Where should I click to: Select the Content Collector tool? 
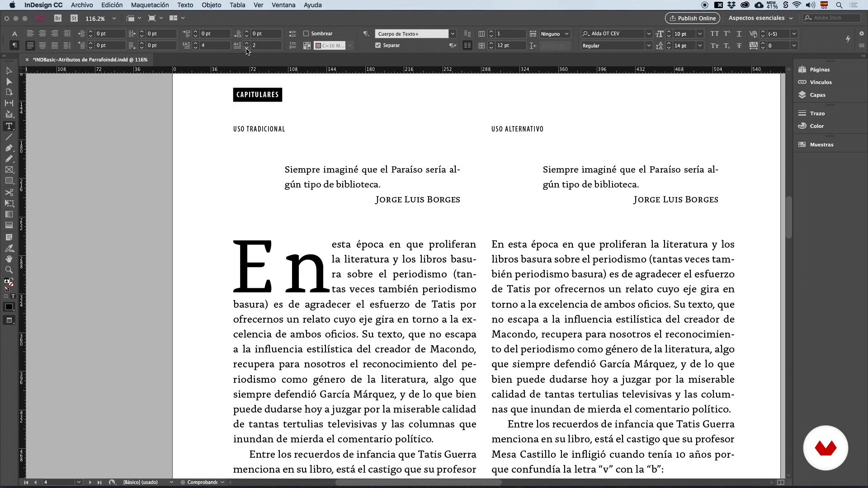click(9, 114)
